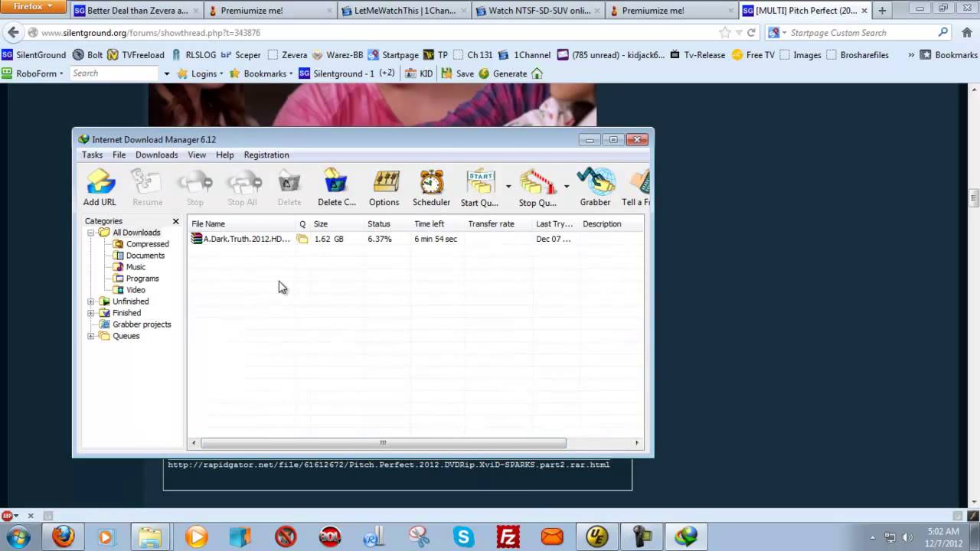Image resolution: width=980 pixels, height=551 pixels.
Task: Select Compressed category in tree
Action: click(147, 244)
